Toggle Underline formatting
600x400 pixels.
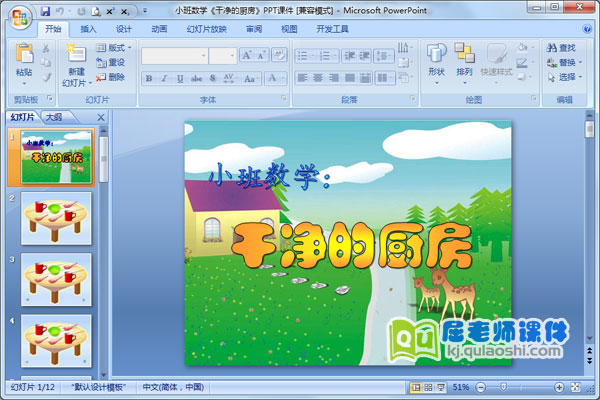180,78
